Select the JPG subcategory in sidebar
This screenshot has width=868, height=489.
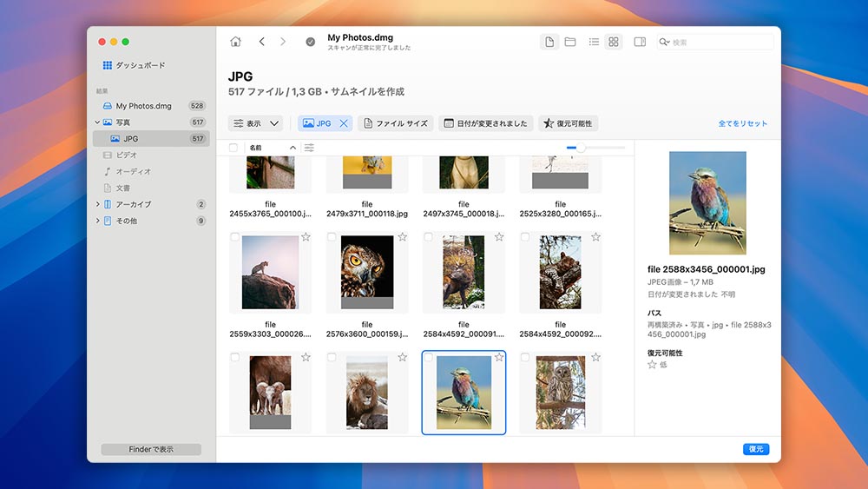click(x=151, y=138)
